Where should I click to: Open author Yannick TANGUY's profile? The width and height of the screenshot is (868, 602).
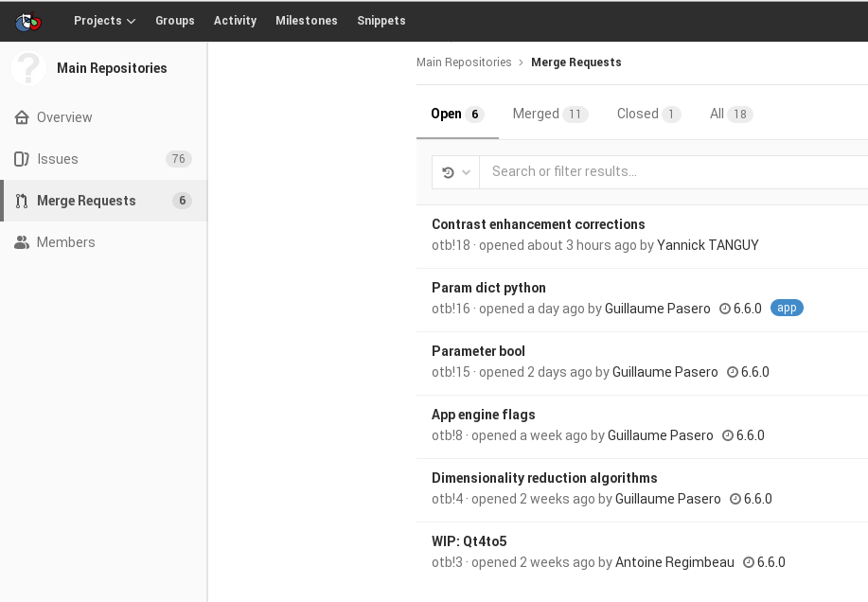pos(707,245)
